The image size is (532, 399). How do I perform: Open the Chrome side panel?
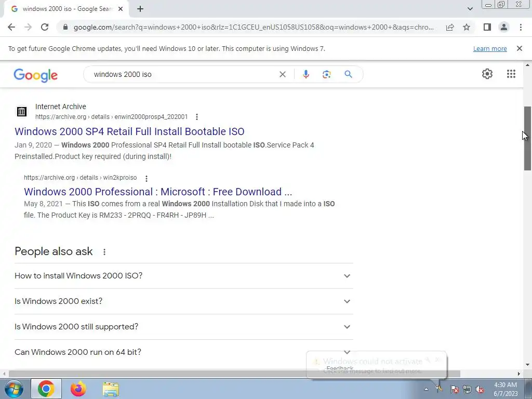487,27
